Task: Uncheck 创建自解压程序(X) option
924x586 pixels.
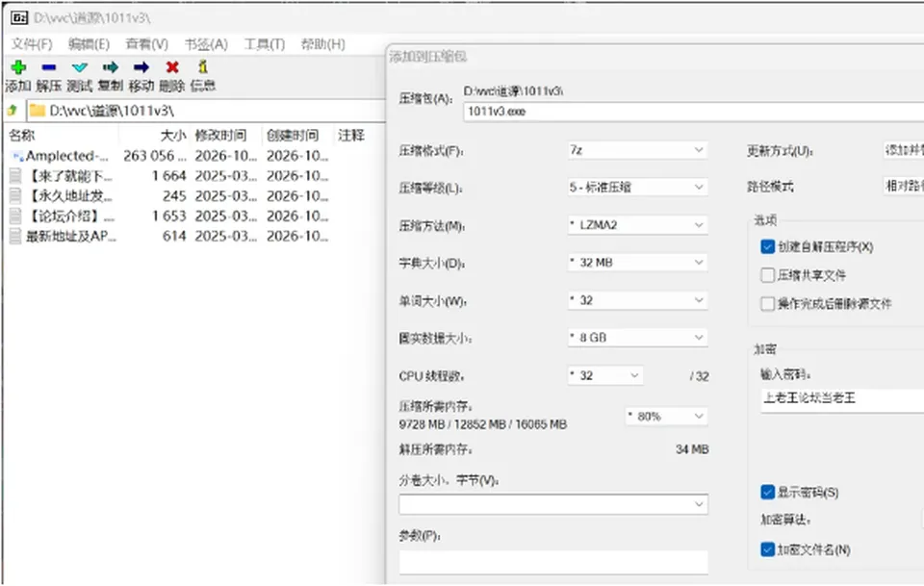Action: 767,246
